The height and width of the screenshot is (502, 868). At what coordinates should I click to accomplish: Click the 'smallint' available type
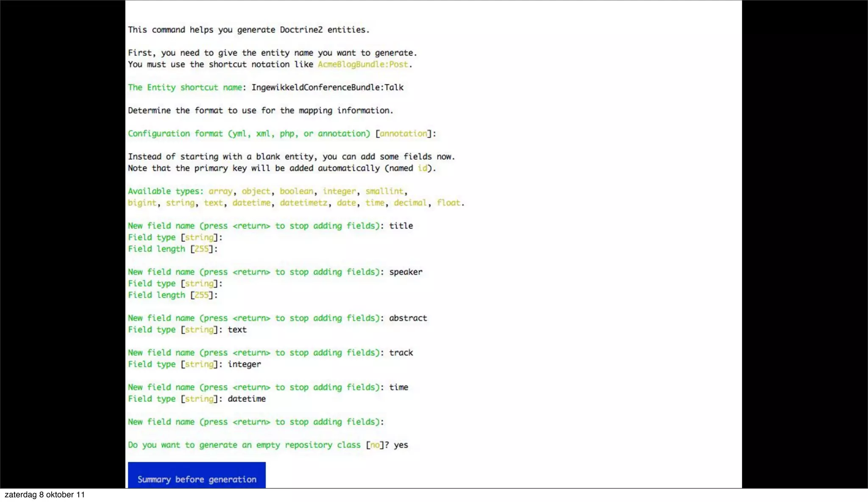(x=384, y=191)
